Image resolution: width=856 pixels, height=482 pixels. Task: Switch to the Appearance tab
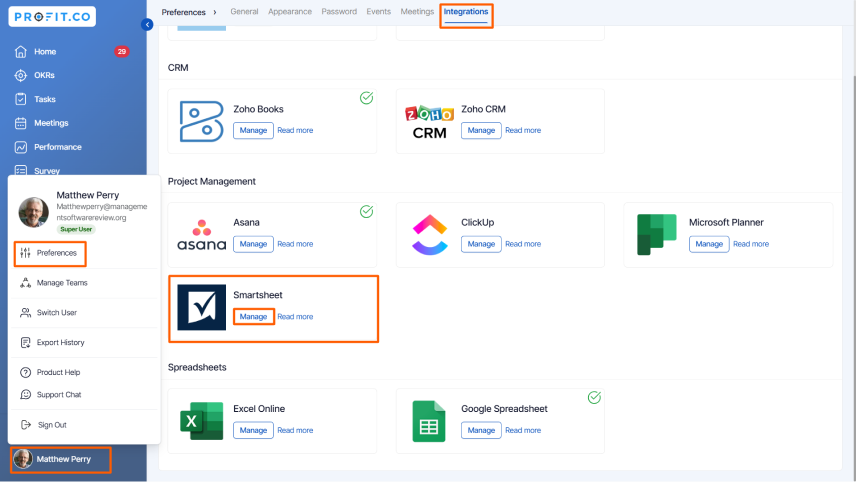click(290, 11)
